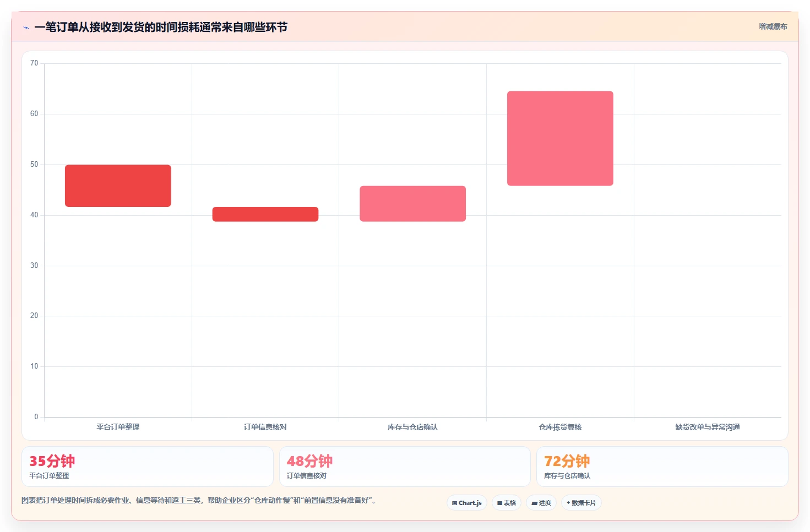Screen dimensions: 810x532
Task: Click the 订单信息核对 waterfall bar
Action: pyautogui.click(x=265, y=214)
